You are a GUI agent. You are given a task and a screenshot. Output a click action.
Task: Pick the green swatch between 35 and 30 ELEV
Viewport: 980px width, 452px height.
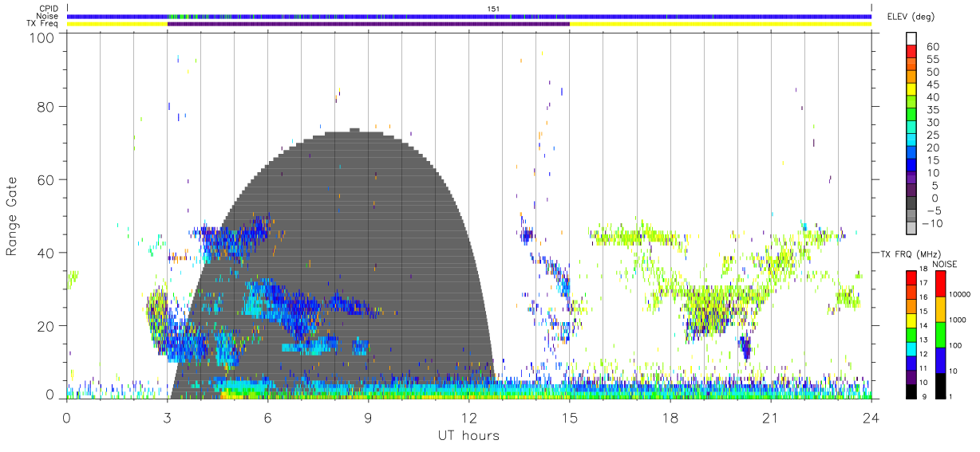click(x=913, y=114)
